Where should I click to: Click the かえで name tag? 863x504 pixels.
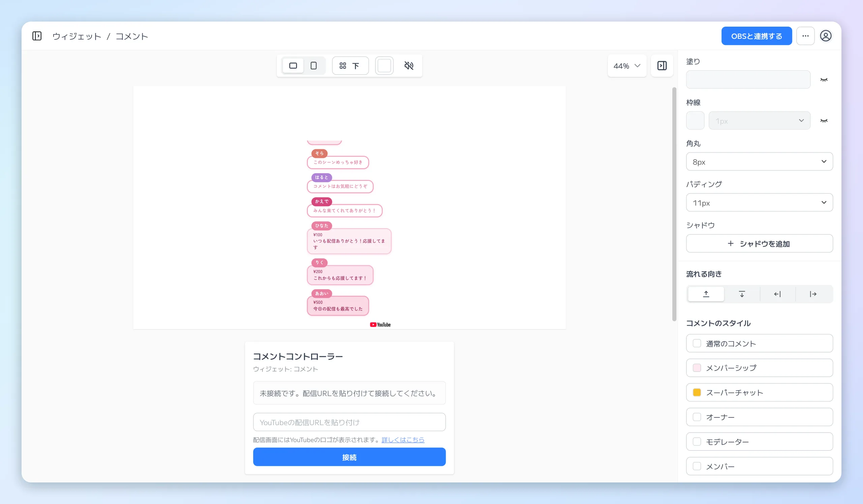click(x=322, y=201)
